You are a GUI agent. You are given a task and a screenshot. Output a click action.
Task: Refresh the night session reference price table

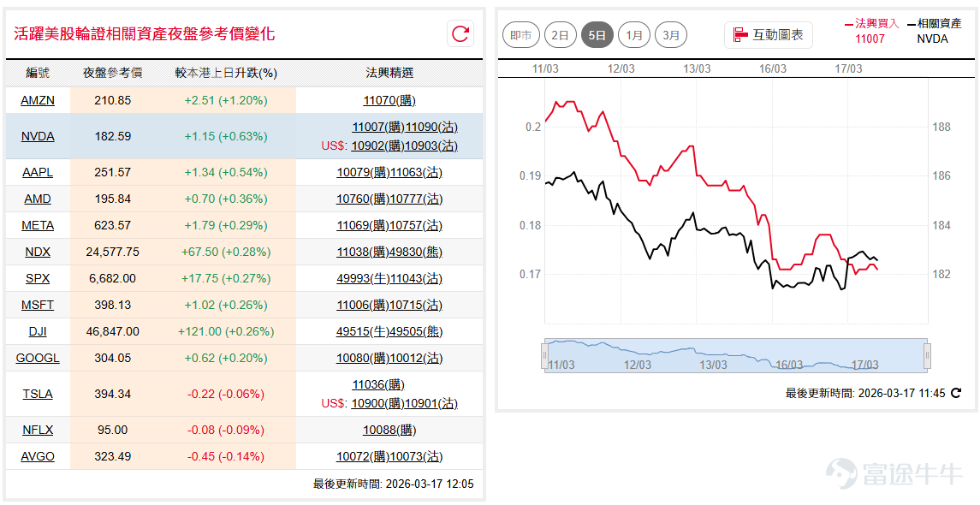460,33
